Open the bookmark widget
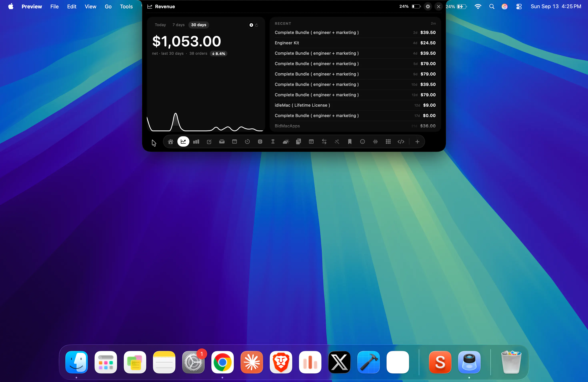 [350, 142]
